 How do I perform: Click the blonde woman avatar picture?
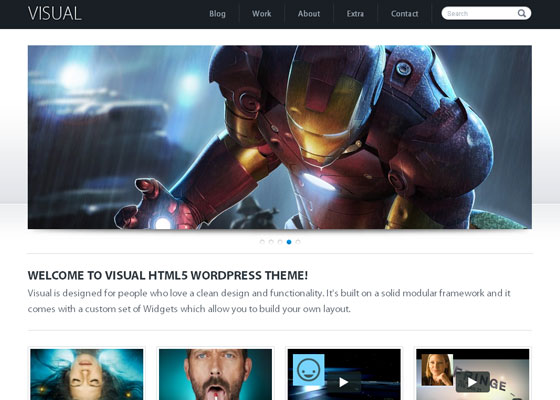tap(437, 370)
